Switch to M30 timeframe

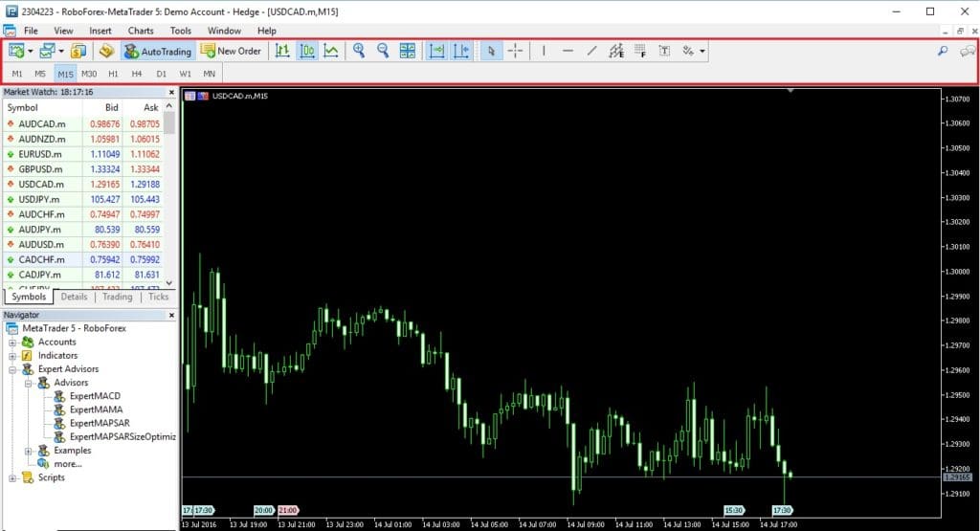pos(89,74)
